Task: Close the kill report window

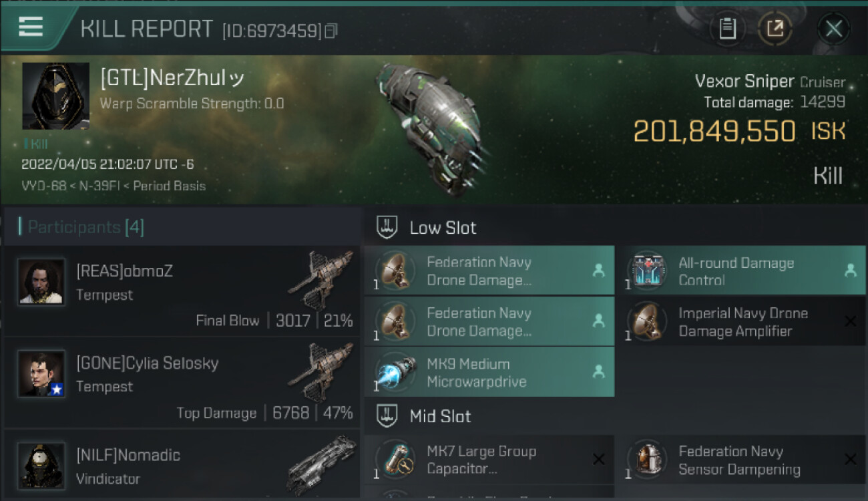Action: (833, 29)
